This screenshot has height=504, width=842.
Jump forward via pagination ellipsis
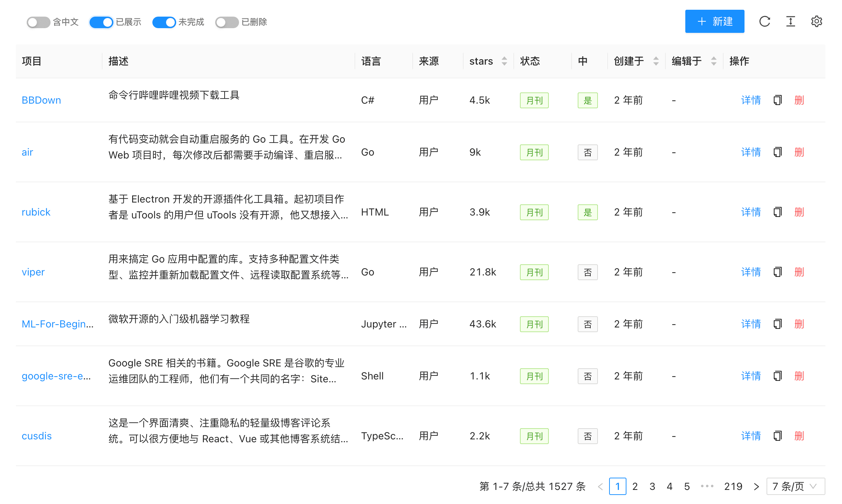point(707,486)
